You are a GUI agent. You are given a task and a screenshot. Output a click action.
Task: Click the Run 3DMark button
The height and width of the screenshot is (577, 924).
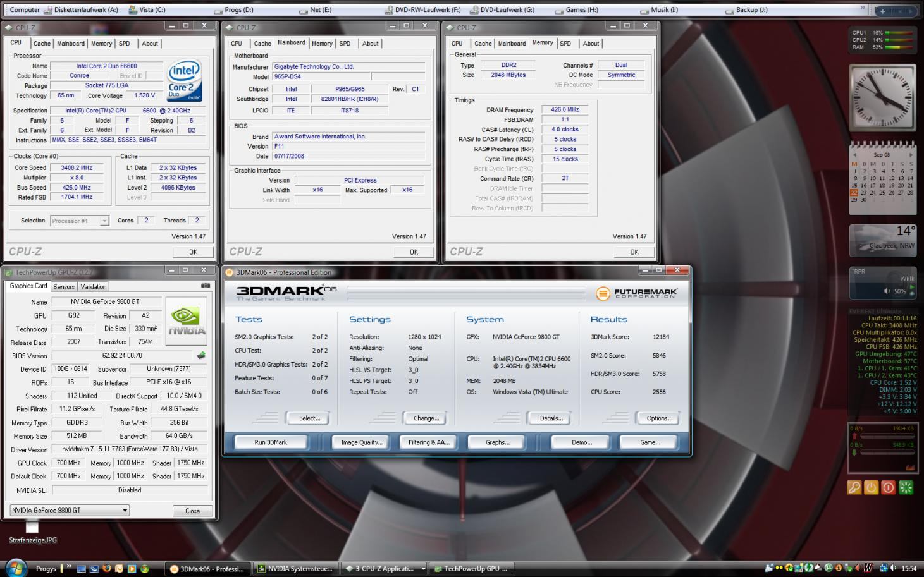pyautogui.click(x=271, y=442)
